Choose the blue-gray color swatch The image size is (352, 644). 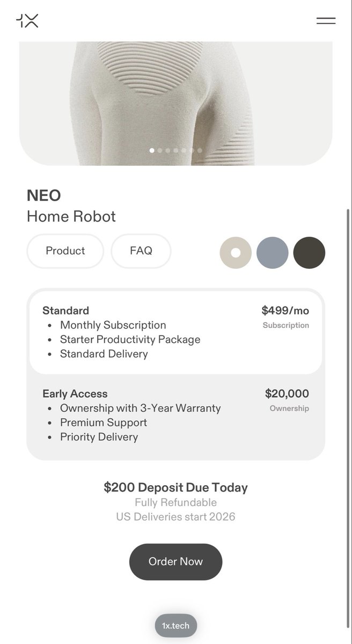pos(273,253)
